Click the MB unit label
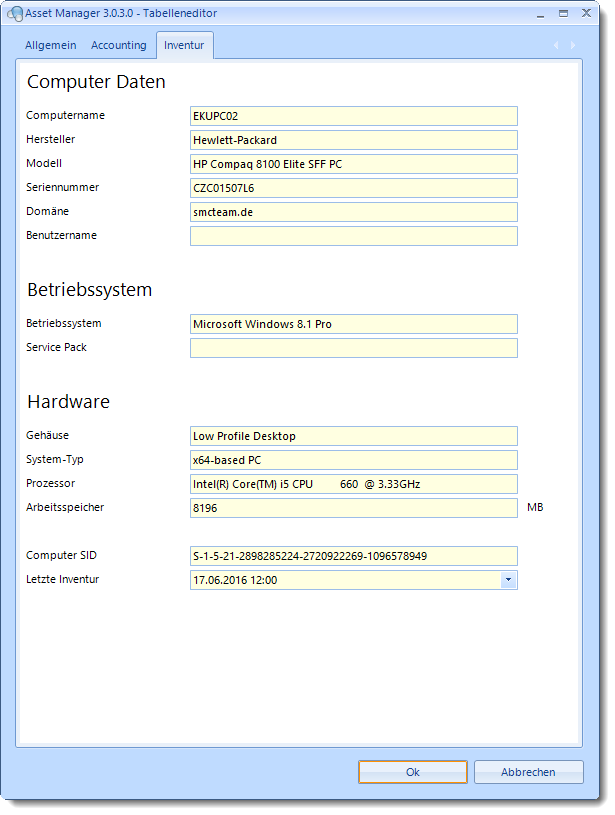The image size is (615, 815). click(x=535, y=507)
